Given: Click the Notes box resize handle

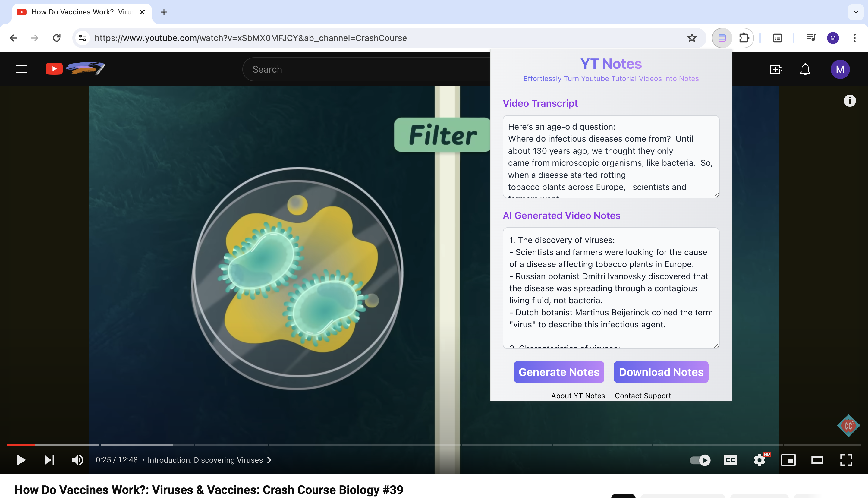Looking at the screenshot, I should click(x=716, y=345).
